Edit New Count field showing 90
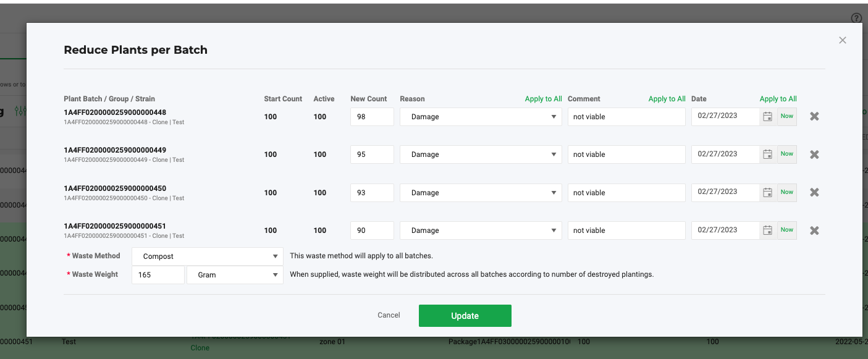This screenshot has height=359, width=868. point(372,230)
